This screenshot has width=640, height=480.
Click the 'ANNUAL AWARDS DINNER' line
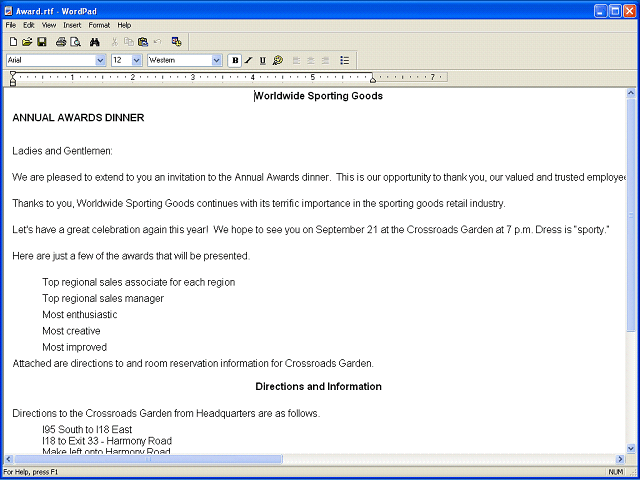point(78,118)
